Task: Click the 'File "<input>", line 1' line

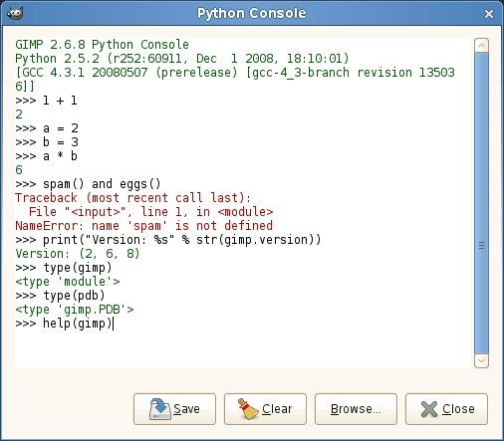Action: (x=151, y=212)
